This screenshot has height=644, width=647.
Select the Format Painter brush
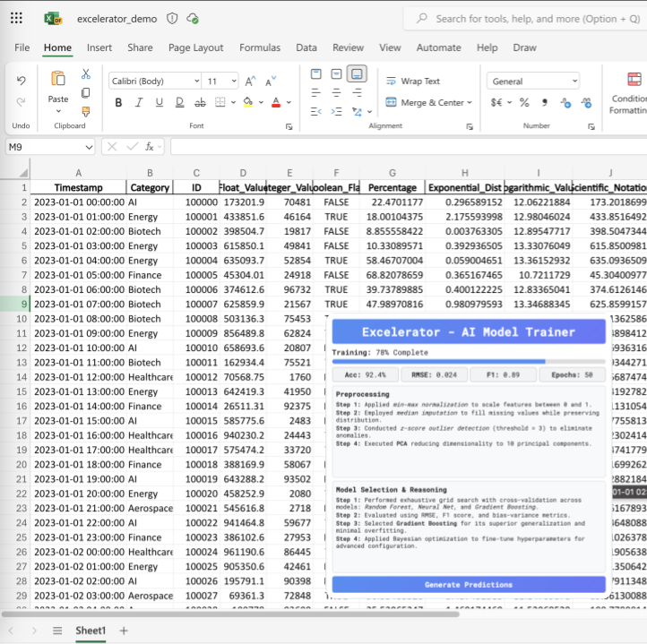click(86, 111)
